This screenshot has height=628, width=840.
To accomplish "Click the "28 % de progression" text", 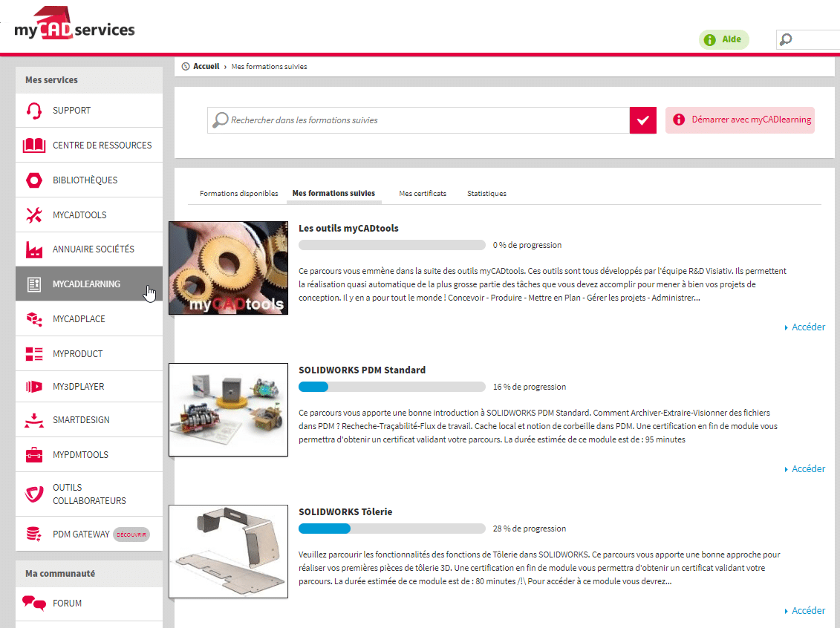I will point(530,529).
